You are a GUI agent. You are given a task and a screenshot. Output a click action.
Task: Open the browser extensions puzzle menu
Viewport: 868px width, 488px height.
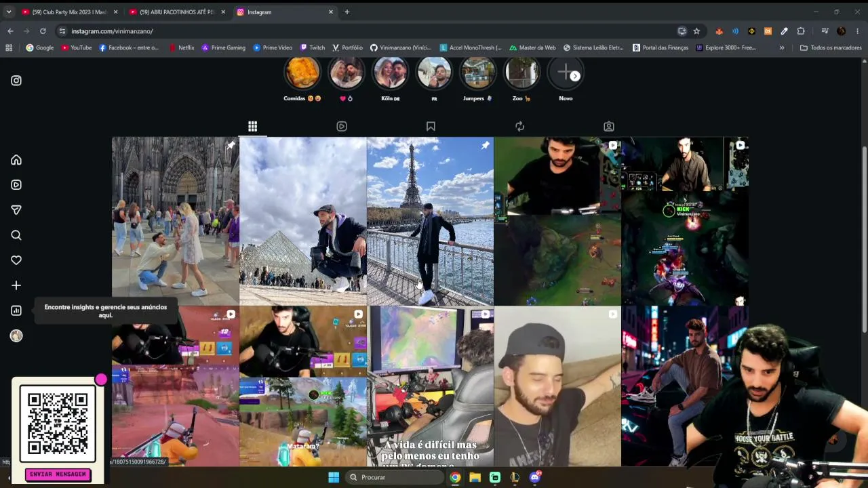tap(801, 31)
